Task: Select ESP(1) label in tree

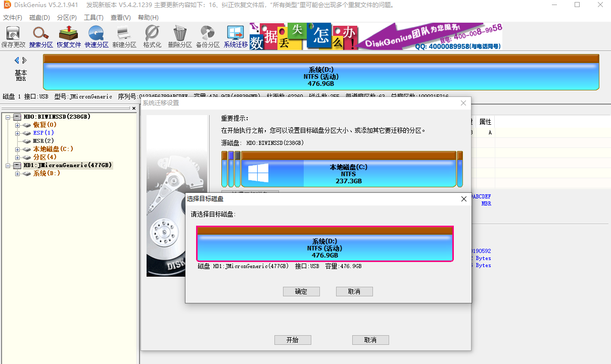Action: [x=43, y=133]
